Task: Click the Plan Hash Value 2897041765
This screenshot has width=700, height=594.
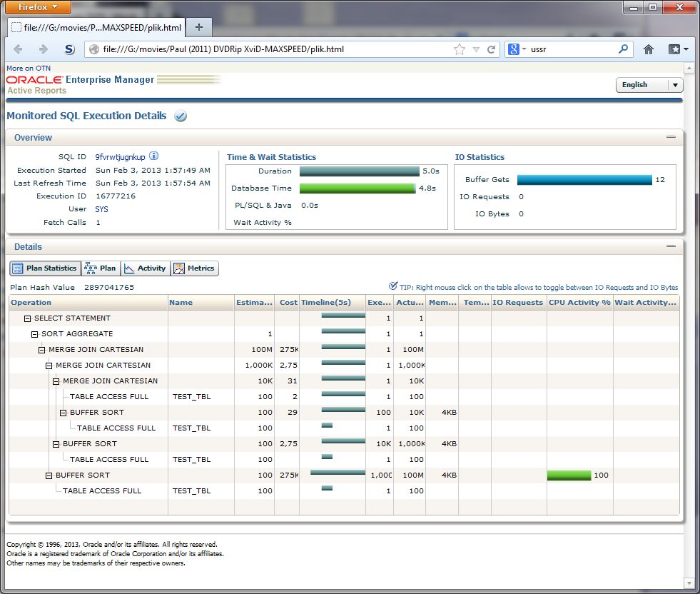Action: (x=109, y=287)
